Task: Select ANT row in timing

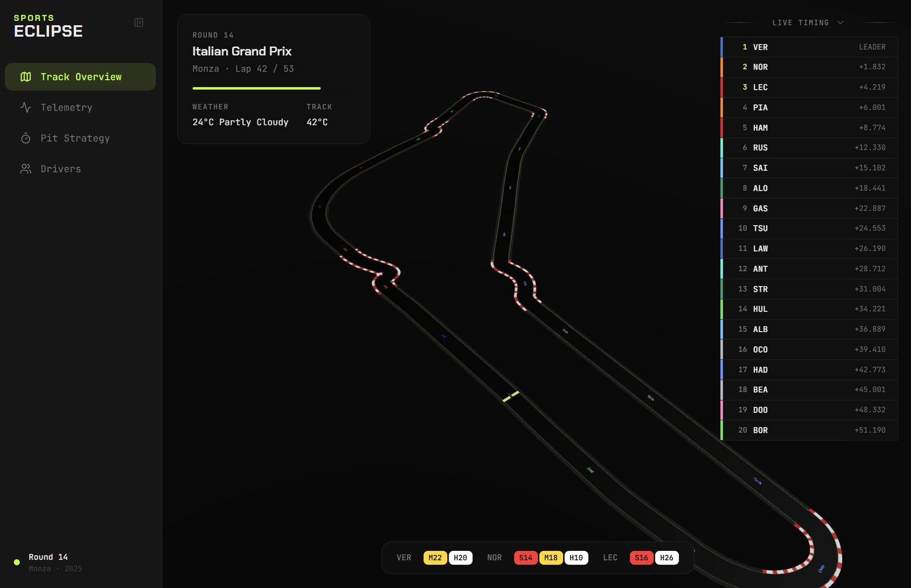Action: tap(809, 269)
